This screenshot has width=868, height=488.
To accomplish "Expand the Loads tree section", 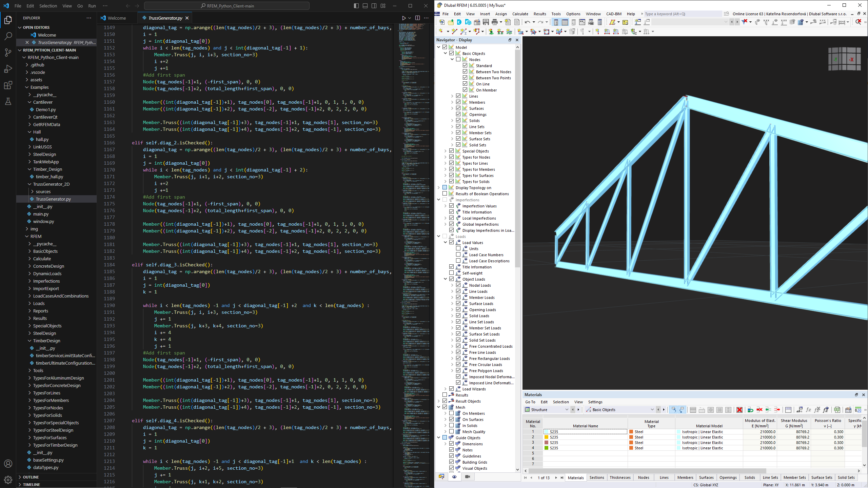I will (x=439, y=237).
